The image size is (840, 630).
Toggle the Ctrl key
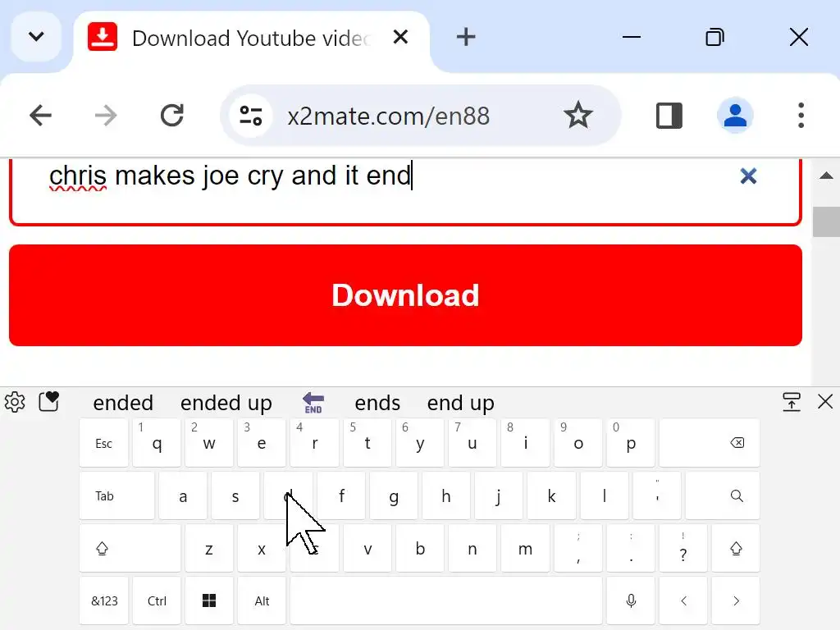157,601
